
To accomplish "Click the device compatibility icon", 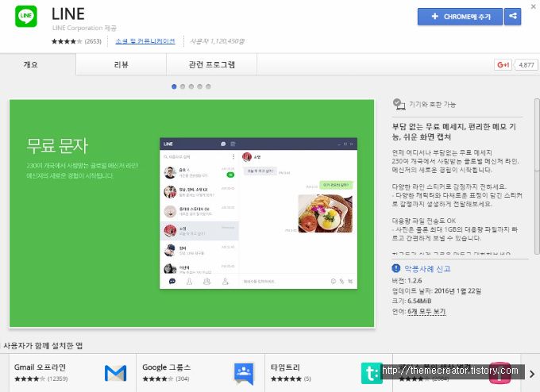I will tap(399, 104).
